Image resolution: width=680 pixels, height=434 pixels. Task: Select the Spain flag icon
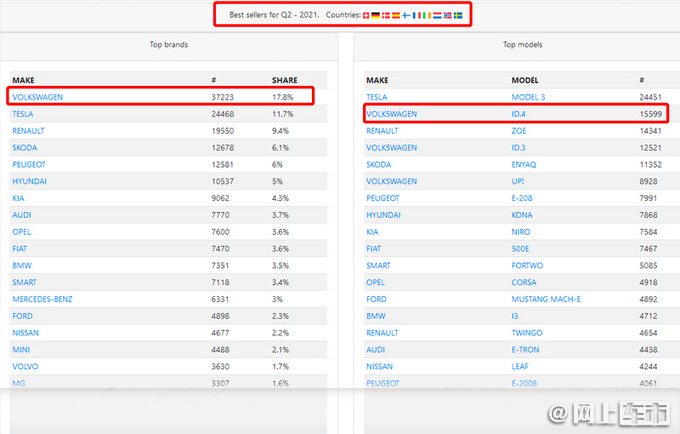point(396,15)
